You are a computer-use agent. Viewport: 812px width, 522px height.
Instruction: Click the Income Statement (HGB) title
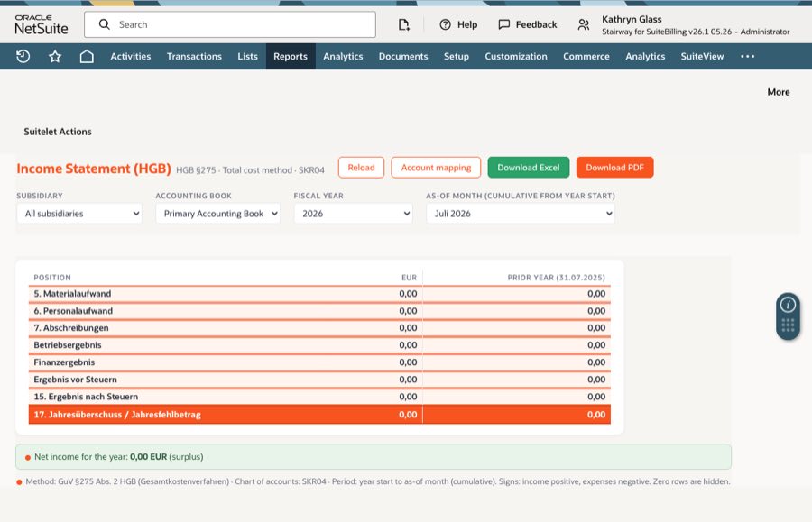[x=94, y=169]
